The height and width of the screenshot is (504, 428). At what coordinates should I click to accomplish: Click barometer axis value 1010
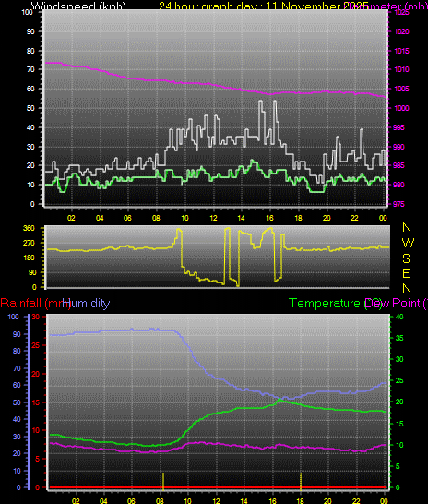pyautogui.click(x=401, y=69)
